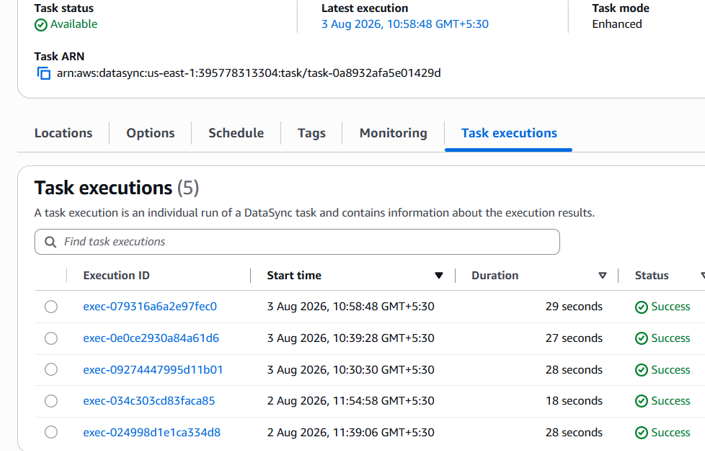Screen dimensions: 705x451
Task: Select radio button for exec-034c303cd83faca85
Action: 51,401
